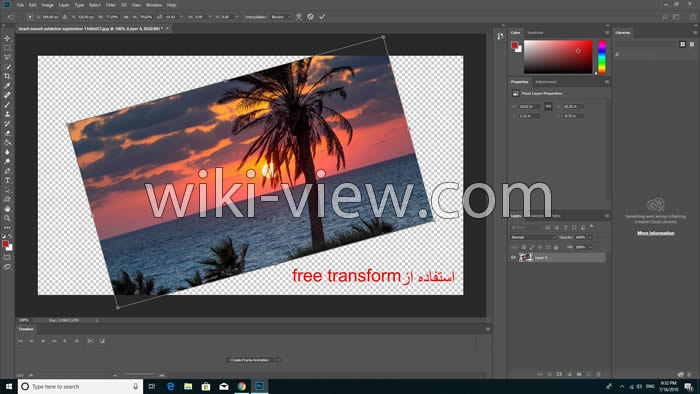
Task: Select the Quick Selection tool
Action: pos(7,67)
